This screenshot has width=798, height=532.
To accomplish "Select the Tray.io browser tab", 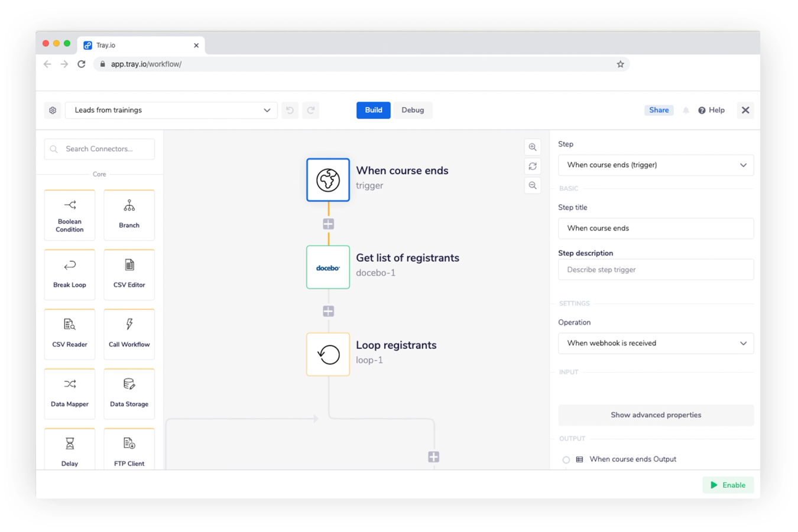I will (141, 45).
